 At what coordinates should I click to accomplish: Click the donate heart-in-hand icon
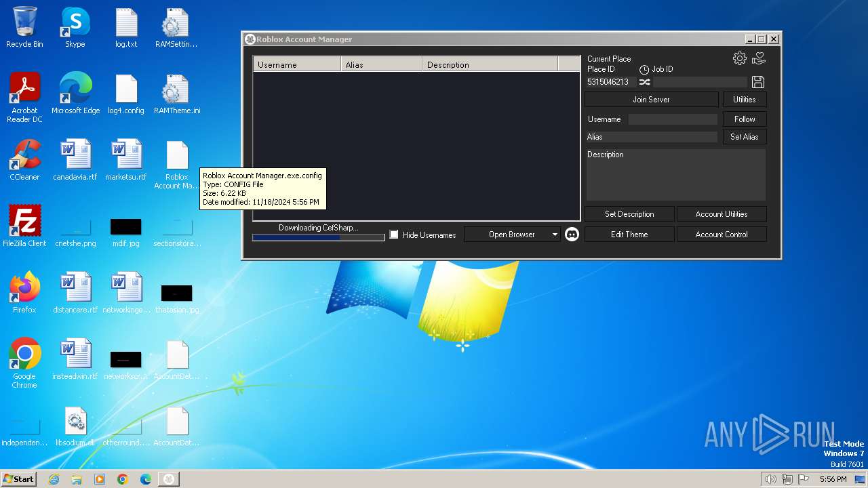tap(759, 58)
